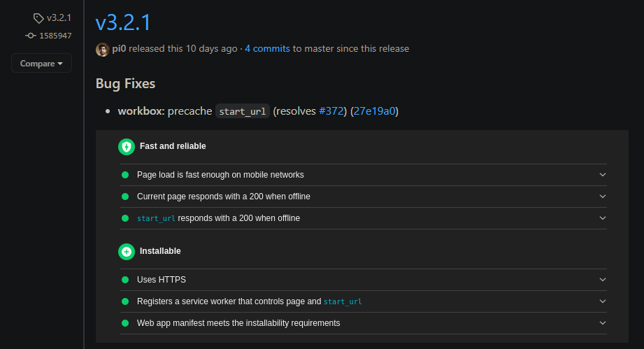Expand Web app manifest installability chevron
This screenshot has width=644, height=349.
tap(603, 323)
